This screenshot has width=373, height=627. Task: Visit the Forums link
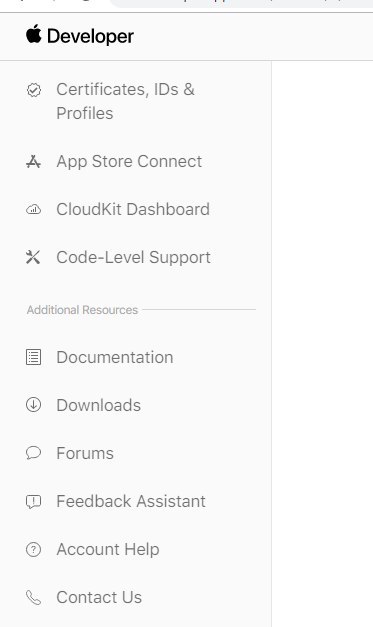click(x=85, y=453)
